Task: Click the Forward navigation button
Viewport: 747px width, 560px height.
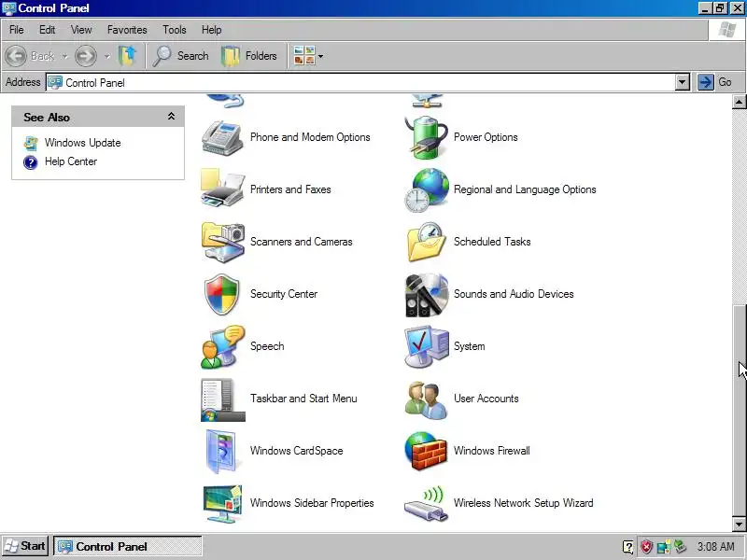Action: click(86, 56)
